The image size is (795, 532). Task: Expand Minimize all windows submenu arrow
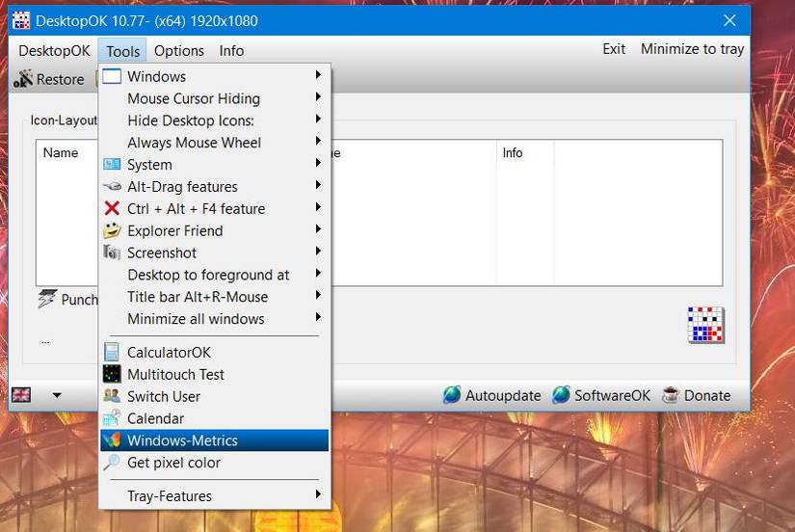[318, 317]
